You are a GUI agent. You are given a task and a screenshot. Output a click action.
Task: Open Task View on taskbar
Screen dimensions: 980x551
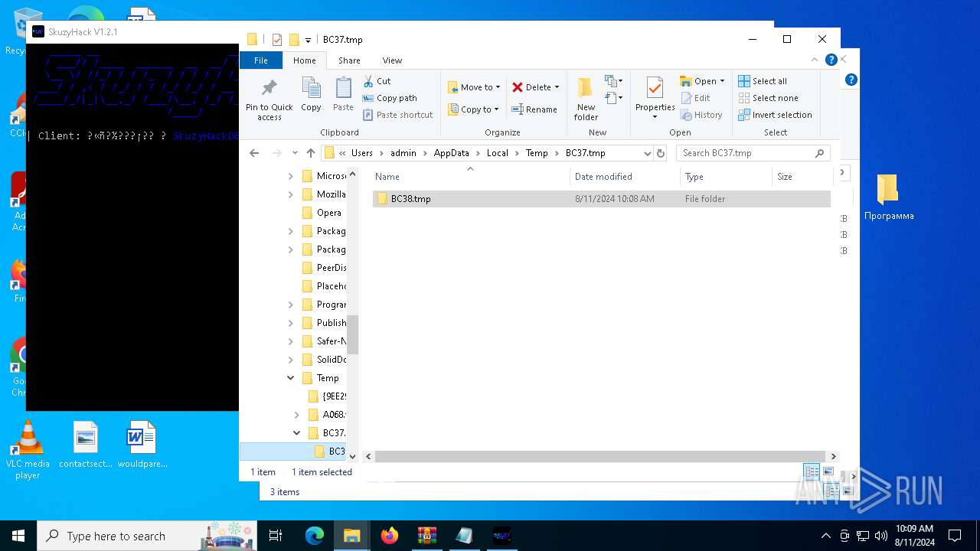tap(276, 536)
